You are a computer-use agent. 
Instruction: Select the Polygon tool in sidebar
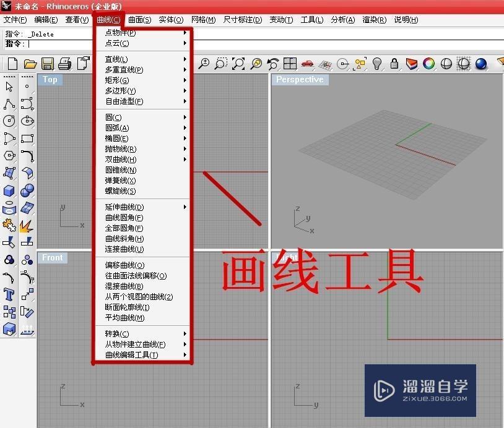tap(9, 156)
